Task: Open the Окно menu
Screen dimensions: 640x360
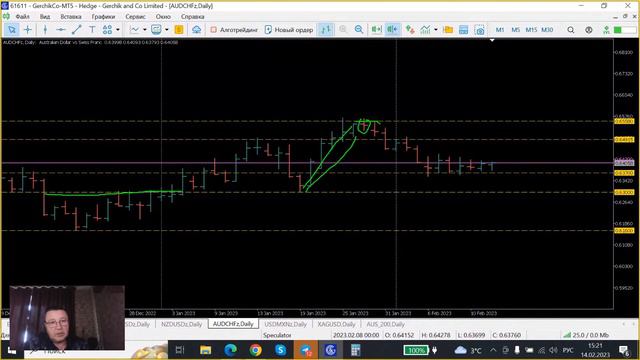Action: pos(163,17)
